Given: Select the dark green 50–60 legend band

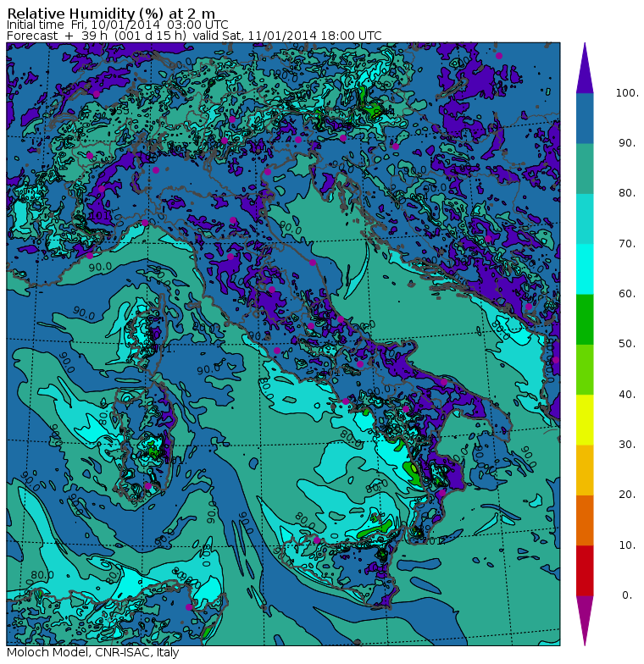Looking at the screenshot, I should pos(585,319).
